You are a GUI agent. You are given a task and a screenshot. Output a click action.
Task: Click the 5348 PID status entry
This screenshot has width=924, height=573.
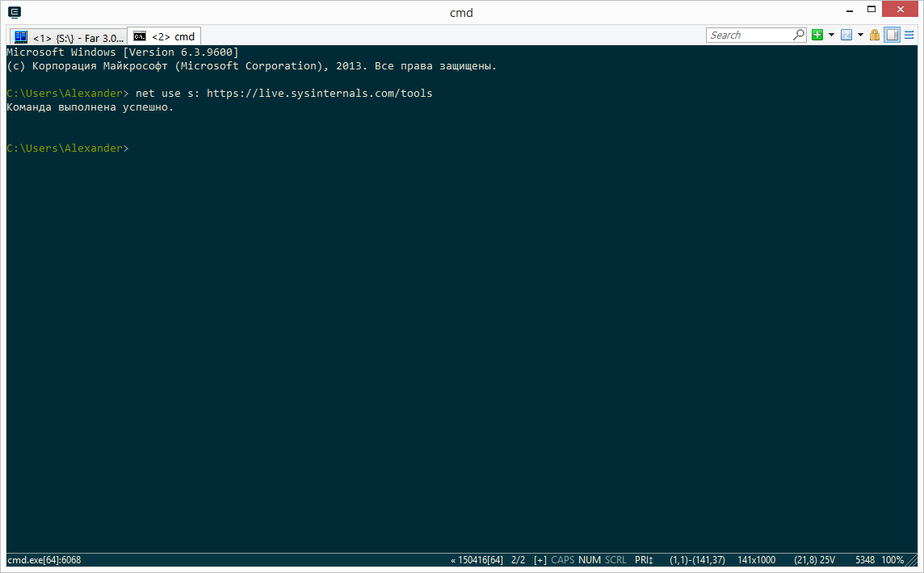tap(865, 560)
